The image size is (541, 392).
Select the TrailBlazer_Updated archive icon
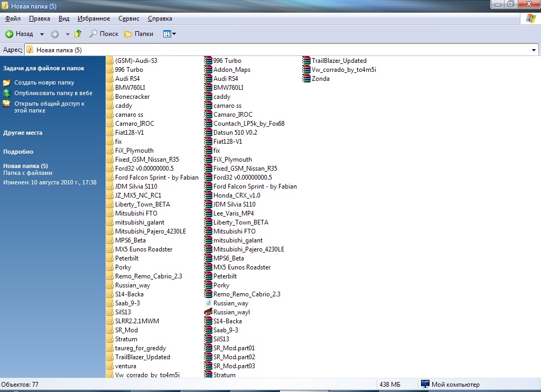click(x=306, y=61)
